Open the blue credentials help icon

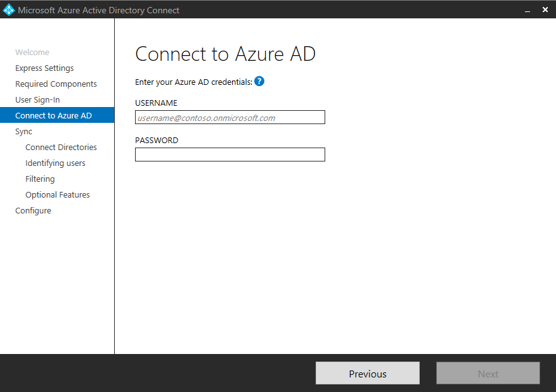click(x=259, y=81)
